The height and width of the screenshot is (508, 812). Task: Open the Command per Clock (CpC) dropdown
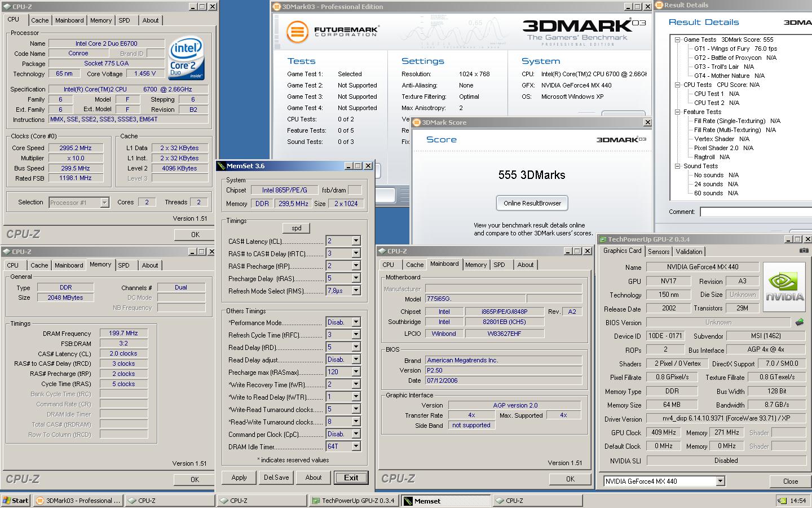[x=356, y=434]
